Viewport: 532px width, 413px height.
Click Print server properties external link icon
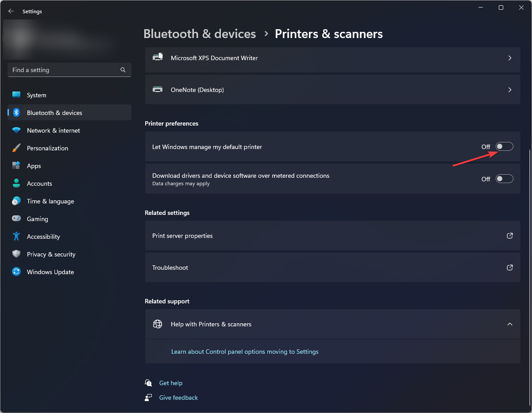510,236
